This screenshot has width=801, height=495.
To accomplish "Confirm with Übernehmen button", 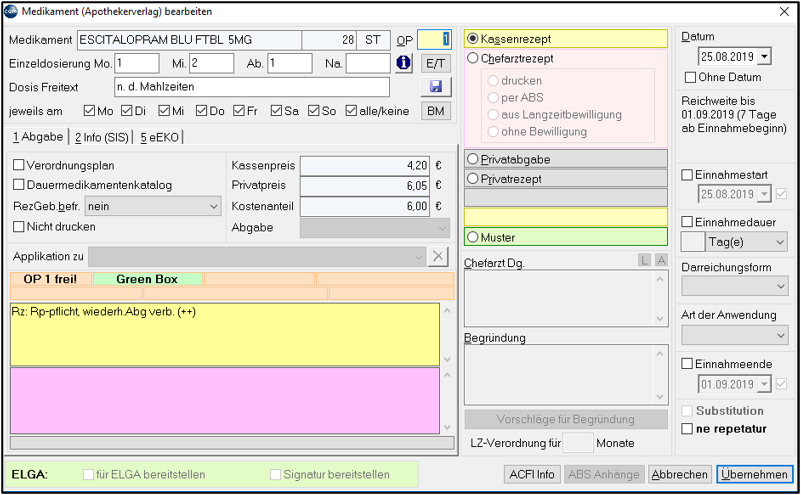I will [x=755, y=475].
